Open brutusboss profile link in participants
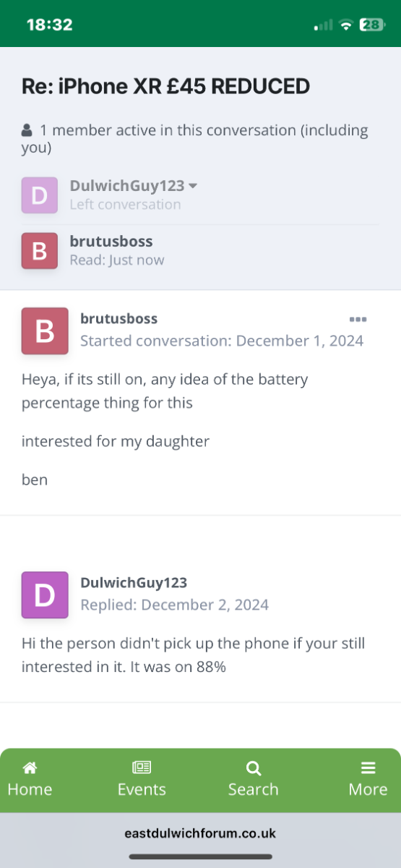Viewport: 401px width, 868px height. 111,242
